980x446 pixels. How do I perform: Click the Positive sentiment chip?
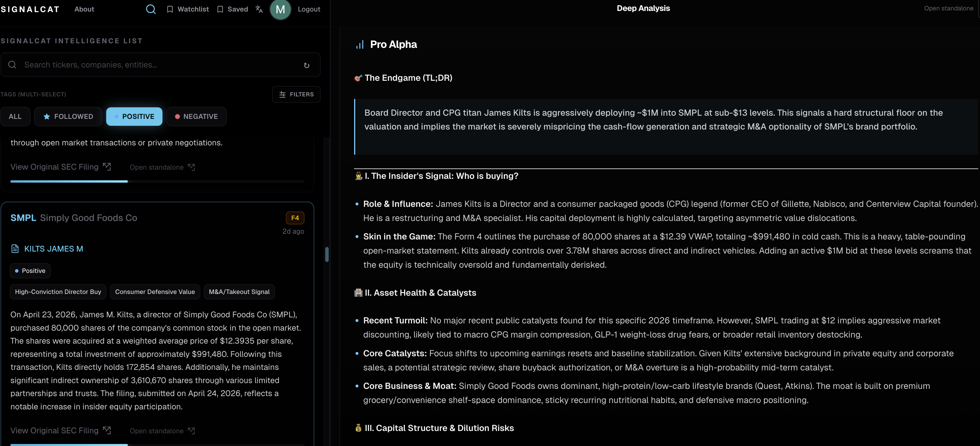30,271
